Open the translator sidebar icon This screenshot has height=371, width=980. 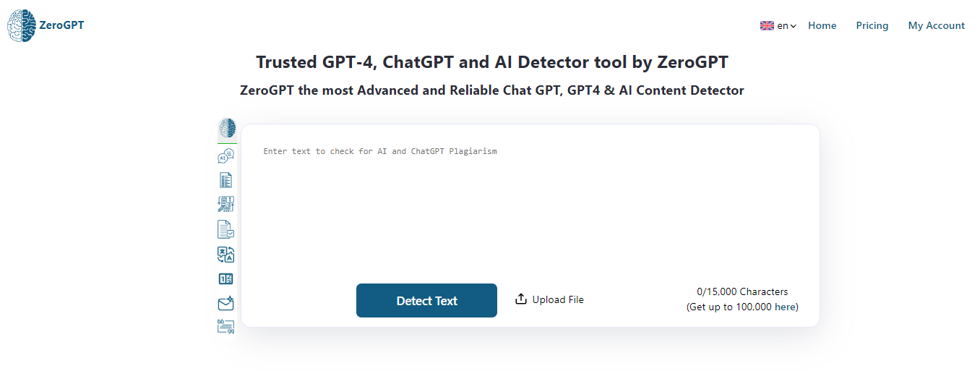pyautogui.click(x=226, y=254)
